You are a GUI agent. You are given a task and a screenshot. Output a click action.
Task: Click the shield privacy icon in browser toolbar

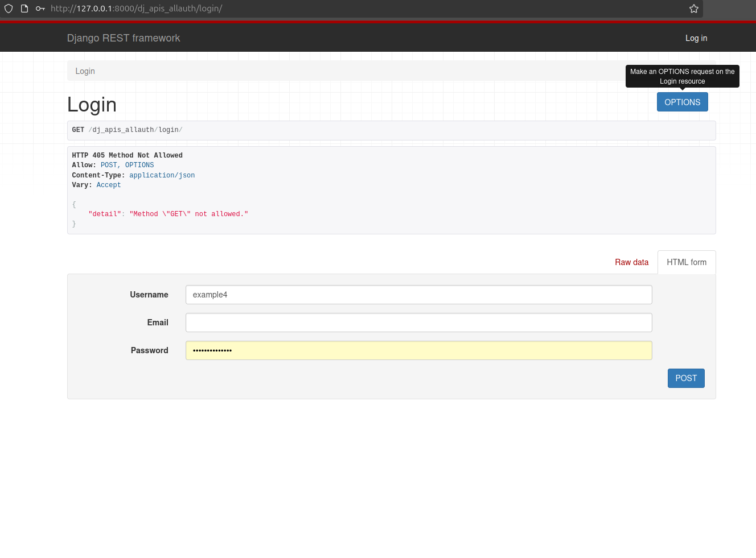click(8, 9)
